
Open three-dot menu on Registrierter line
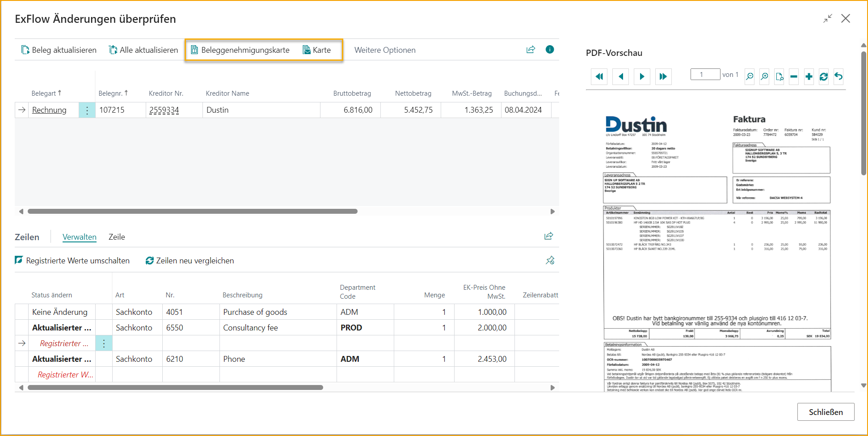click(104, 343)
